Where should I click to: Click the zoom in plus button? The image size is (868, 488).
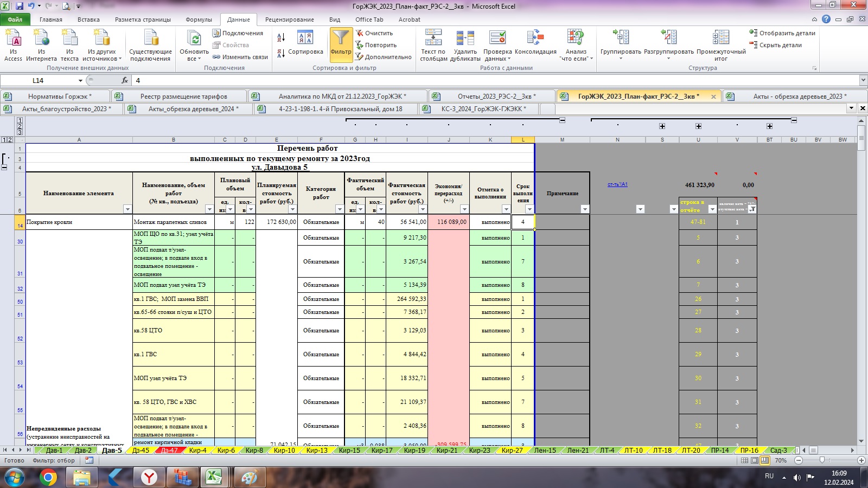[861, 460]
